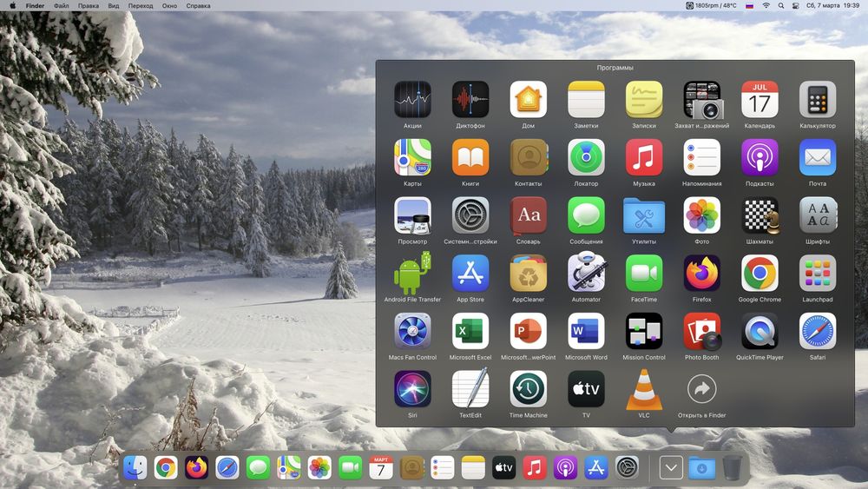868x489 pixels.
Task: Open Заметки in the Программы grid
Action: click(x=586, y=100)
